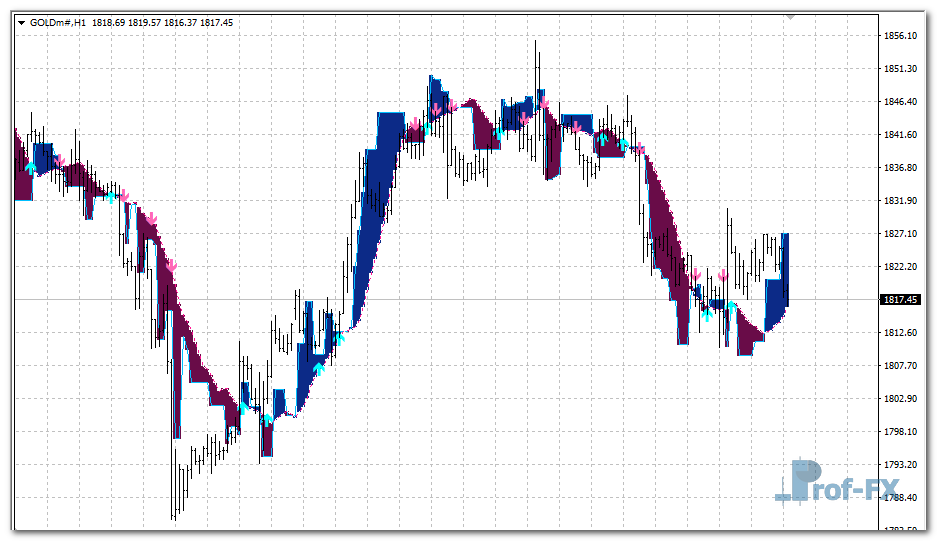Click the pink down arrow near the 1822 level on the first decline
937x541 pixels.
171,265
